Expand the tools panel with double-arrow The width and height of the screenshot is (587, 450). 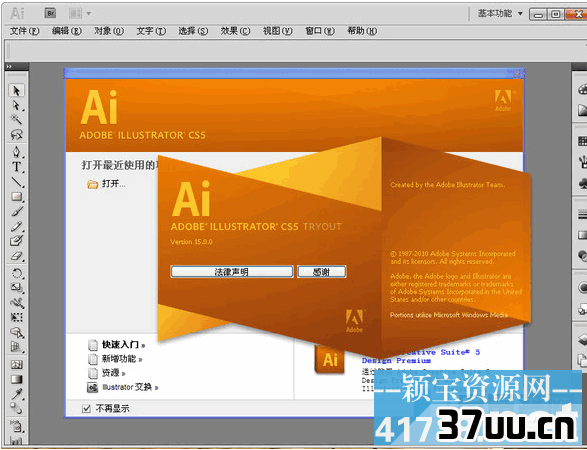[9, 67]
